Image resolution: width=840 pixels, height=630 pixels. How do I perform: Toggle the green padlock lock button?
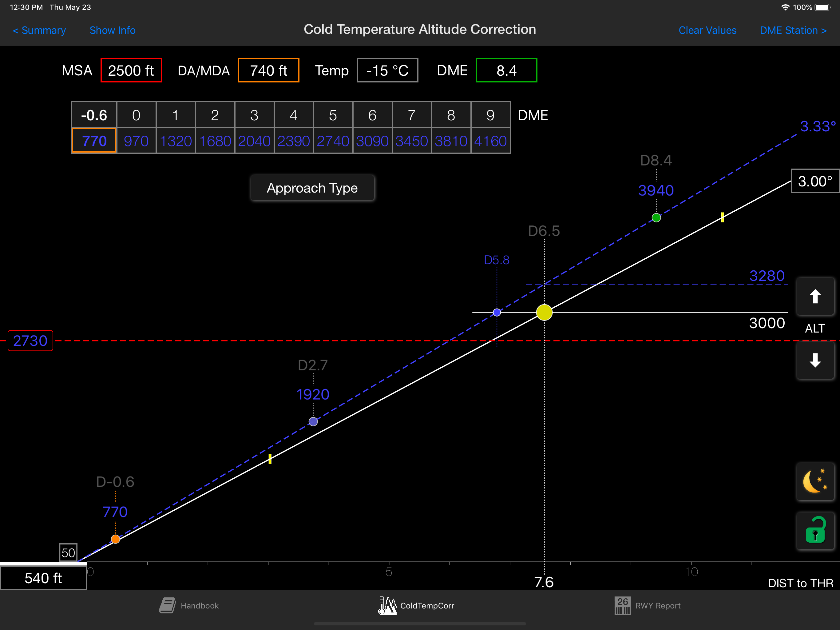(815, 530)
